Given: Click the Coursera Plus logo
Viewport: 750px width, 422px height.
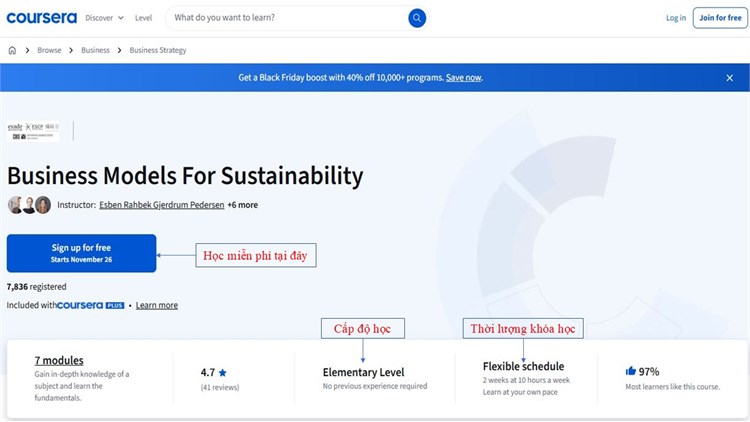Looking at the screenshot, I should (91, 305).
